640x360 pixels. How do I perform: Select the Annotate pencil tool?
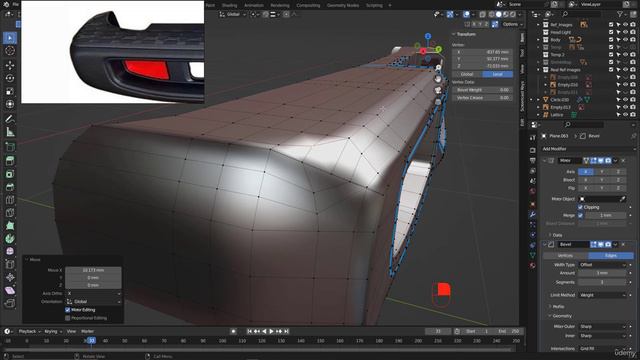point(10,119)
